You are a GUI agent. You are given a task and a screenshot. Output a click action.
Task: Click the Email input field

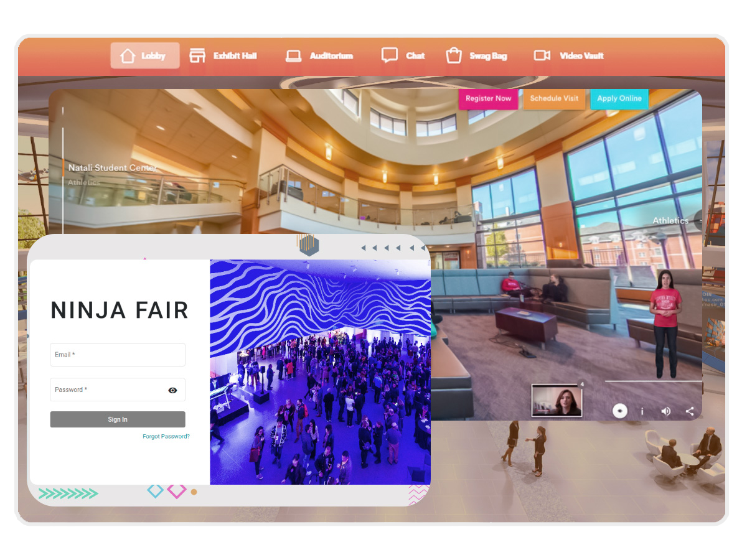[118, 355]
